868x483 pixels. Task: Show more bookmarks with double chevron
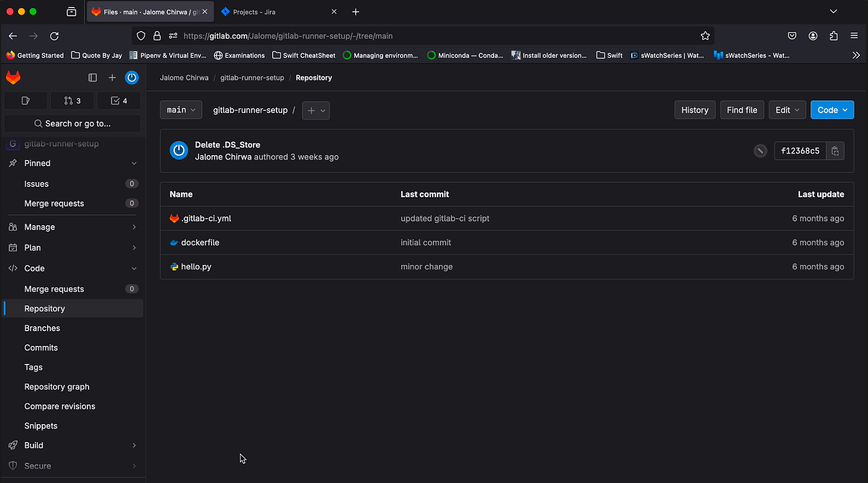[x=856, y=55]
